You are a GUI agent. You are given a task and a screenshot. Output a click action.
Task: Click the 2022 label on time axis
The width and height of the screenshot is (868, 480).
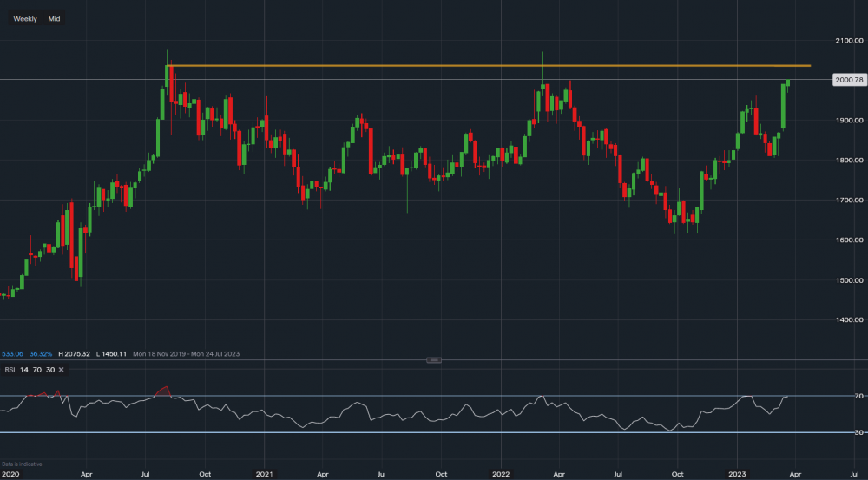(x=502, y=475)
